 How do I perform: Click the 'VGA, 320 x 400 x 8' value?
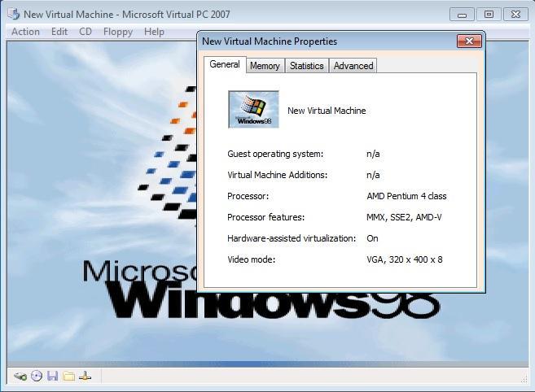click(x=405, y=259)
